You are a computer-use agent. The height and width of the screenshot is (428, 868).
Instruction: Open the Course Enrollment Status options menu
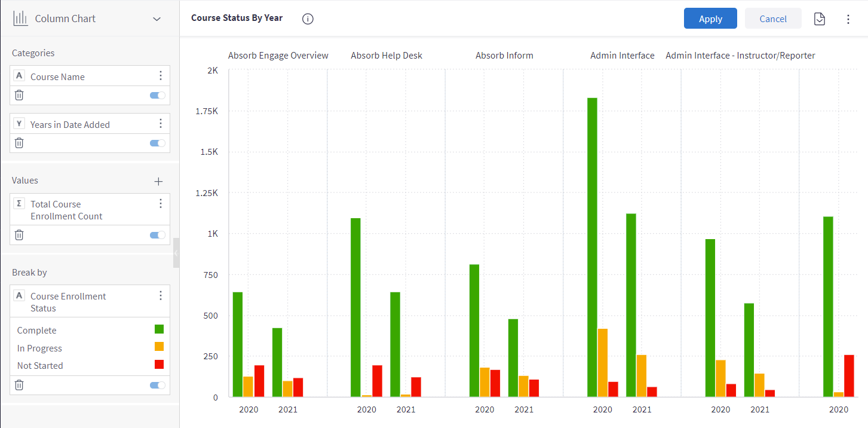tap(160, 296)
